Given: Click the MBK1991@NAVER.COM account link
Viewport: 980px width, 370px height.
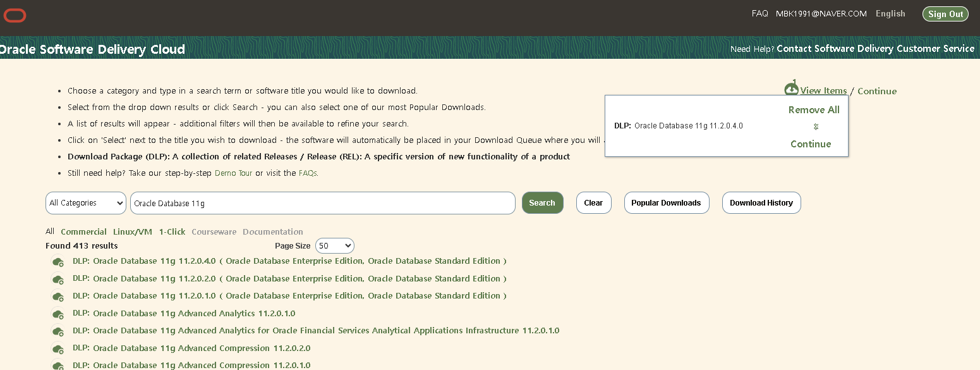Looking at the screenshot, I should tap(821, 14).
